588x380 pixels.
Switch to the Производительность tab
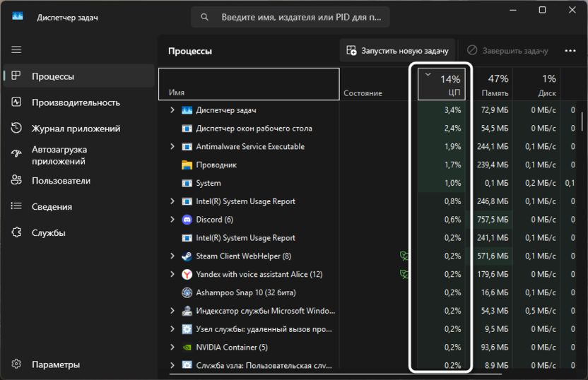(76, 102)
